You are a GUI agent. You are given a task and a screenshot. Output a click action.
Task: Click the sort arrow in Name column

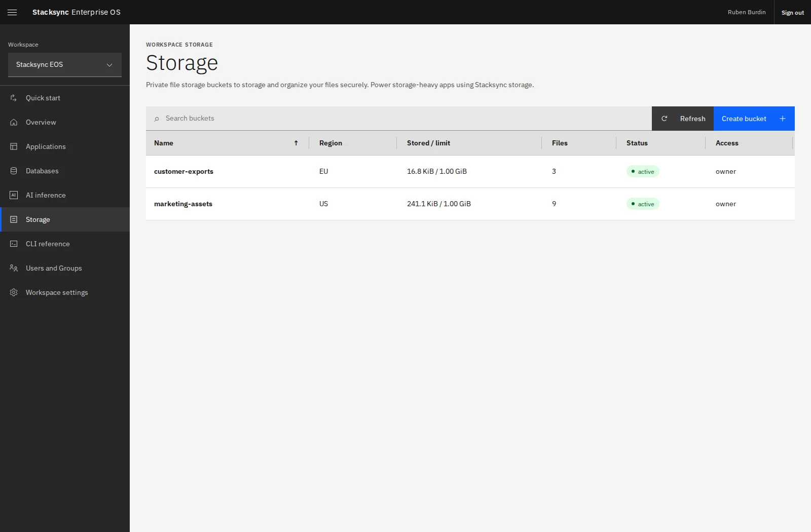click(x=296, y=143)
